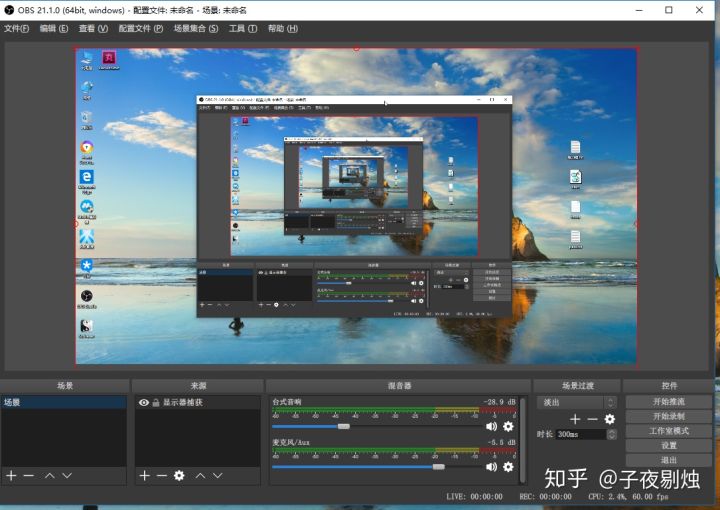
Task: Move the selected source up
Action: (200, 476)
